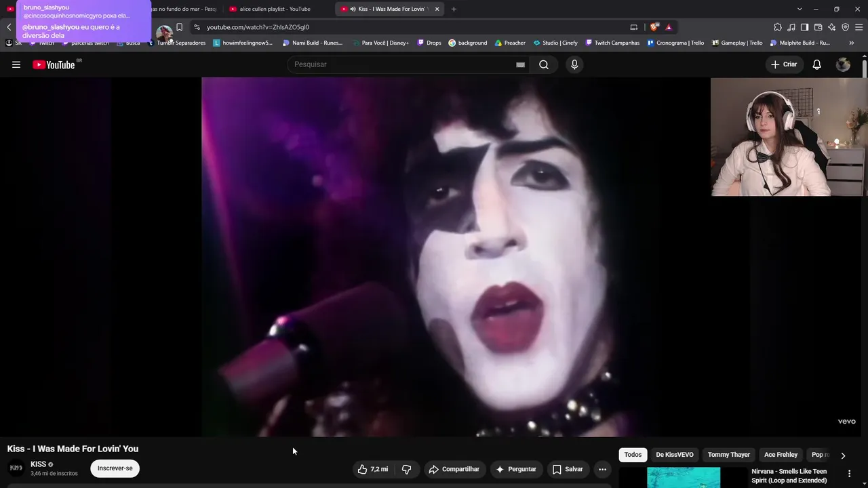Click the search magnifier button

click(544, 64)
